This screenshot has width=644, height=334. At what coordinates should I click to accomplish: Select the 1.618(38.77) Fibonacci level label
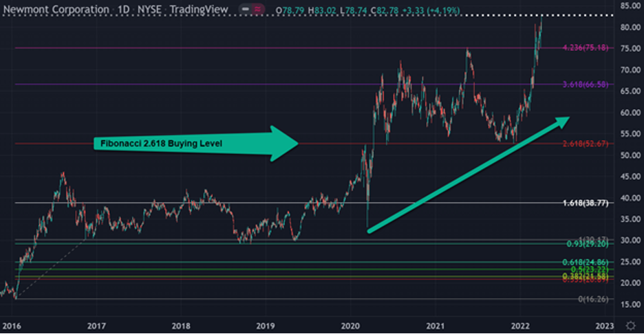click(x=586, y=203)
